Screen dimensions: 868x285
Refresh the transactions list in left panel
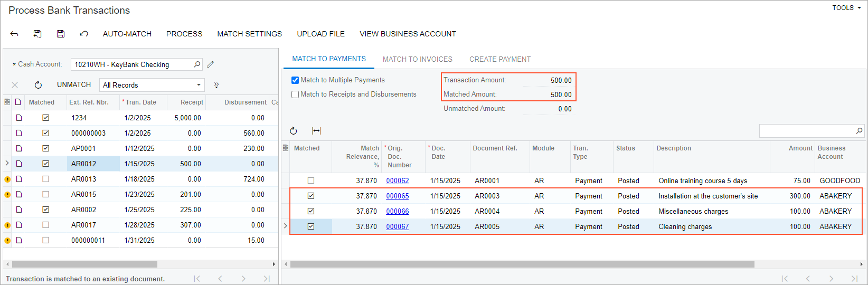[x=38, y=85]
